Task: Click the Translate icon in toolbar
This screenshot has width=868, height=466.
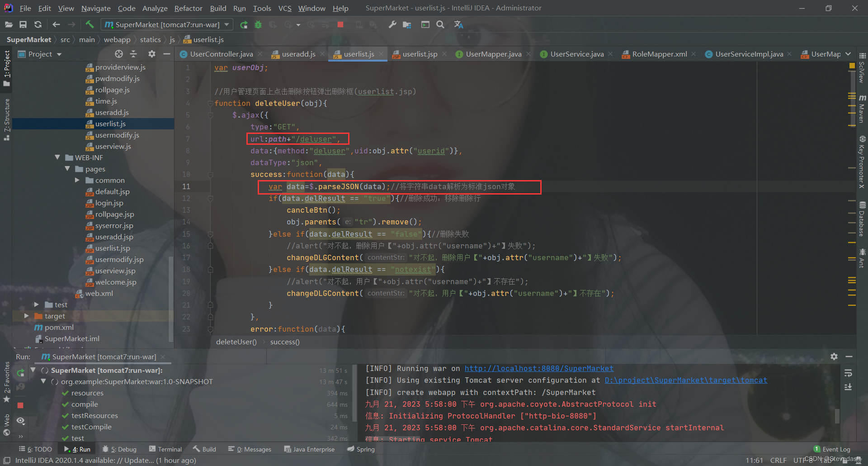Action: point(458,24)
